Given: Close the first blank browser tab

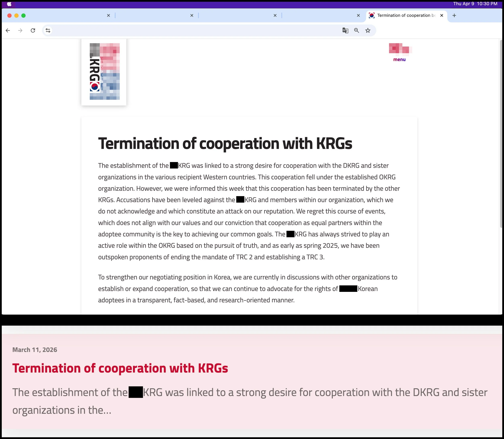Looking at the screenshot, I should pyautogui.click(x=108, y=16).
